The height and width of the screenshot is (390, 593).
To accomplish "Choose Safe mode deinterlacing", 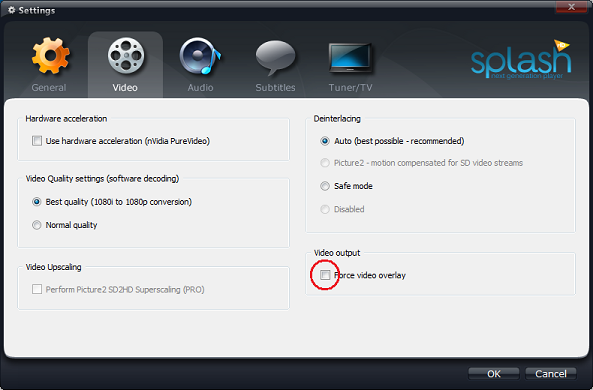I will [x=325, y=186].
